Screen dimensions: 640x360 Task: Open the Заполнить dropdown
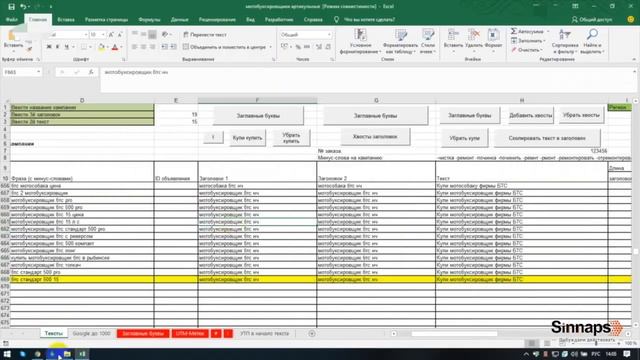[528, 41]
